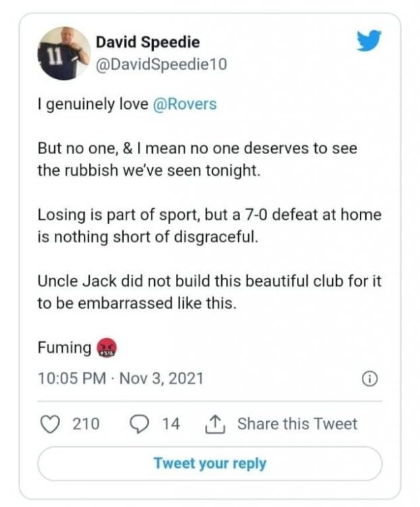The width and height of the screenshot is (420, 507).
Task: Click the 210 likes count
Action: point(86,424)
